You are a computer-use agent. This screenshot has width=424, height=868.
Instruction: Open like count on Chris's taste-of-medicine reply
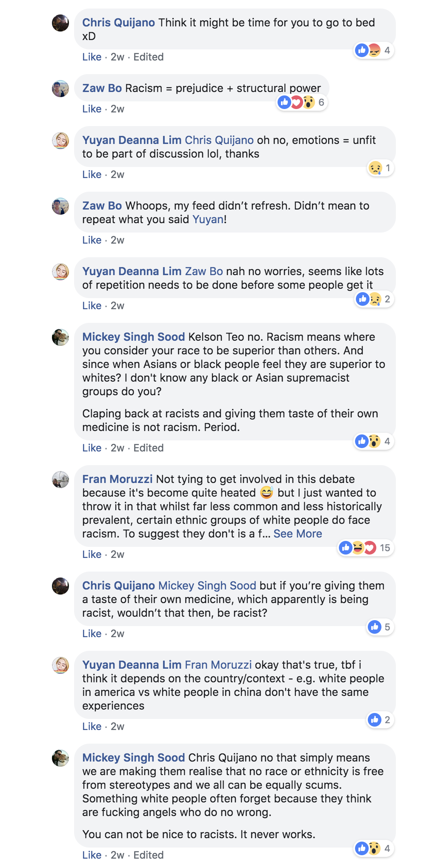(380, 627)
